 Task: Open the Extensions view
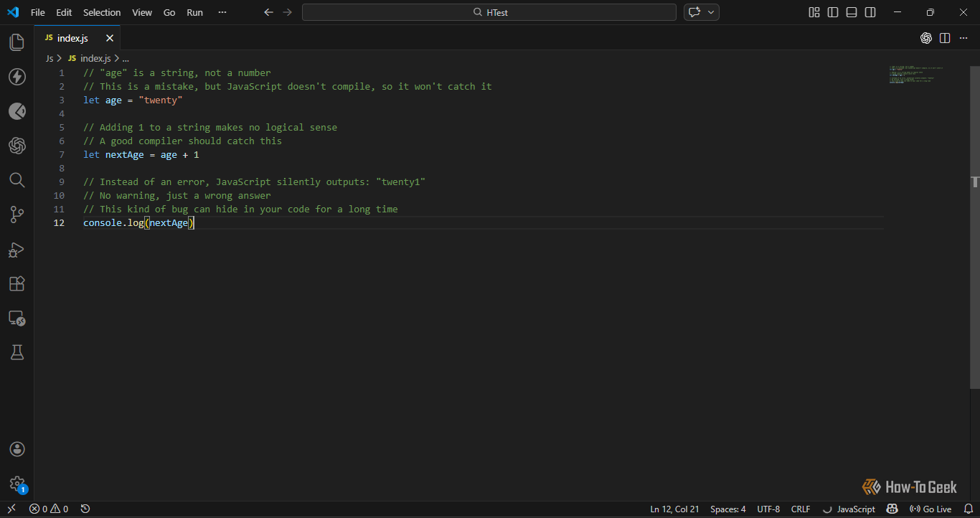[x=17, y=283]
